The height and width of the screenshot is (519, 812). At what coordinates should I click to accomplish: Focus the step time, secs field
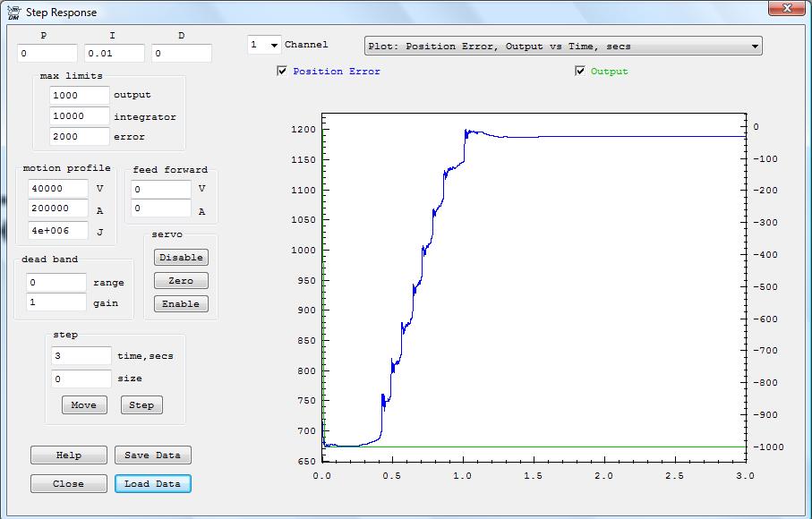pos(81,356)
